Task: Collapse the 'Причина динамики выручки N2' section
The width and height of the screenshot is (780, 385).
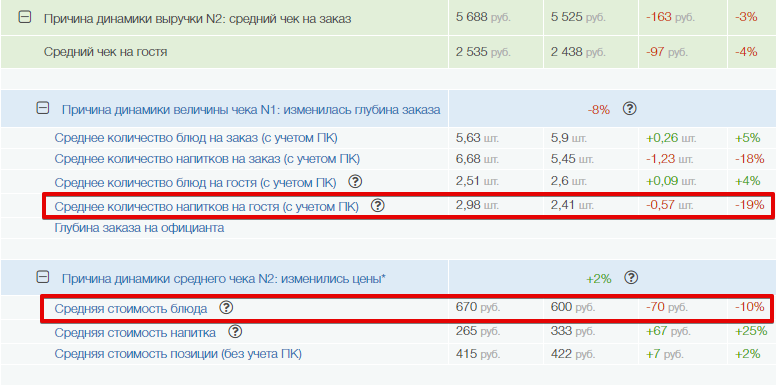Action: [25, 17]
